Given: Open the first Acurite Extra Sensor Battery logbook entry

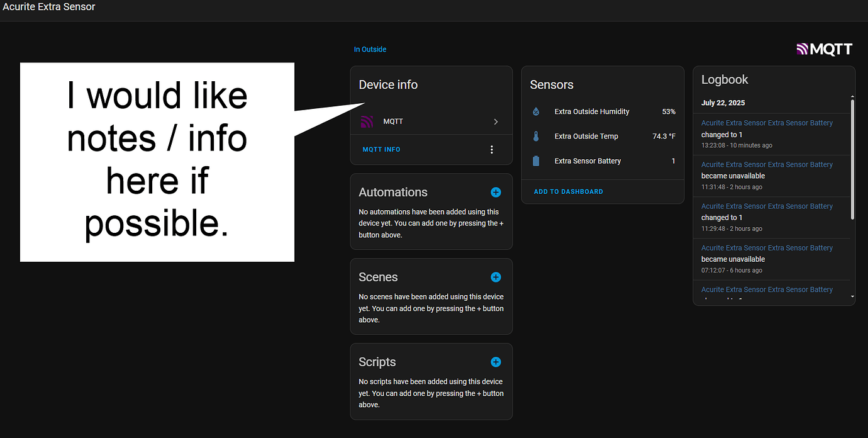Looking at the screenshot, I should (x=767, y=123).
